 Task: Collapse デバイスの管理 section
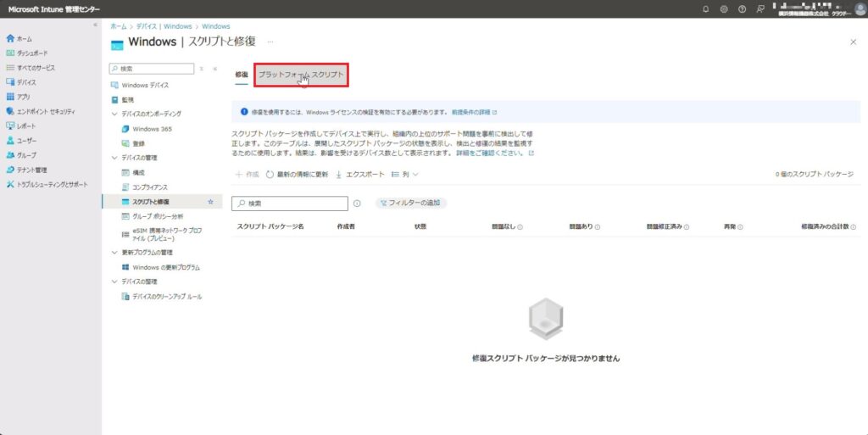point(114,158)
